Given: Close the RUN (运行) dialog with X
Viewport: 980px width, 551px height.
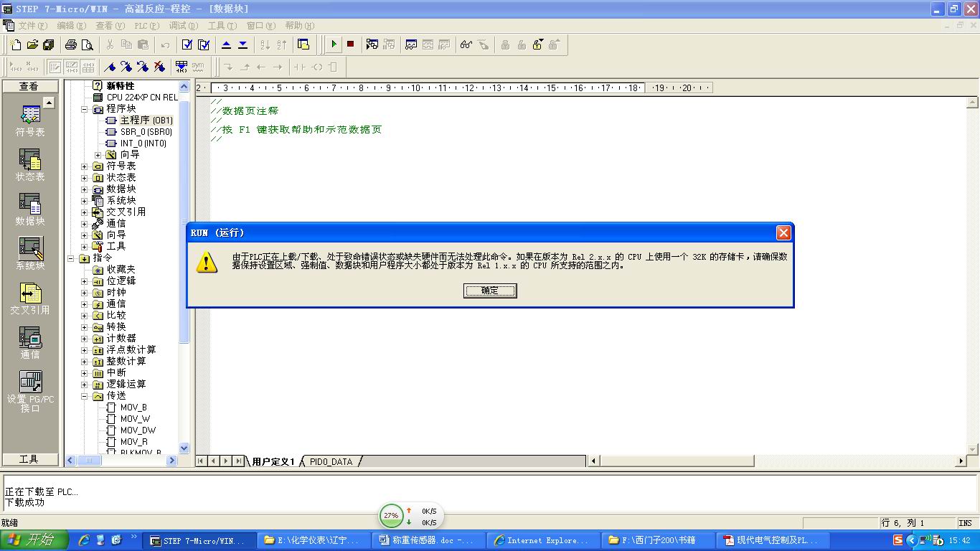Looking at the screenshot, I should pos(783,232).
